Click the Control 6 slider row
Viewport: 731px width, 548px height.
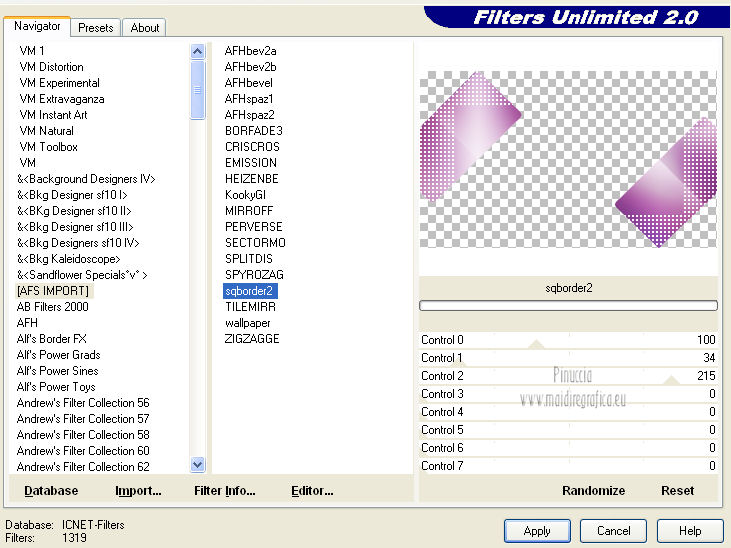[x=568, y=448]
